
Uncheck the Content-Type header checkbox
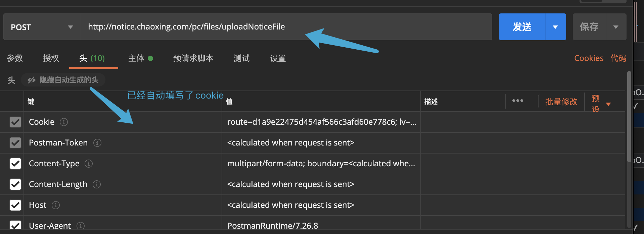pyautogui.click(x=15, y=164)
